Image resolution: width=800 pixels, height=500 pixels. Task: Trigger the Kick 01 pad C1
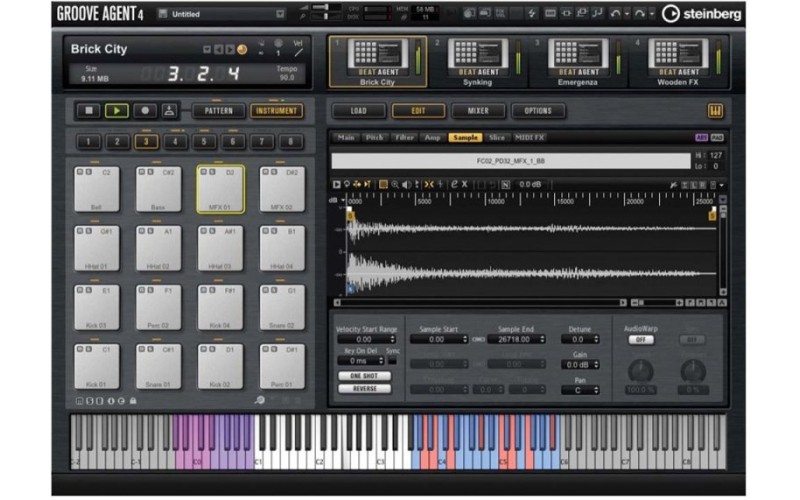96,365
